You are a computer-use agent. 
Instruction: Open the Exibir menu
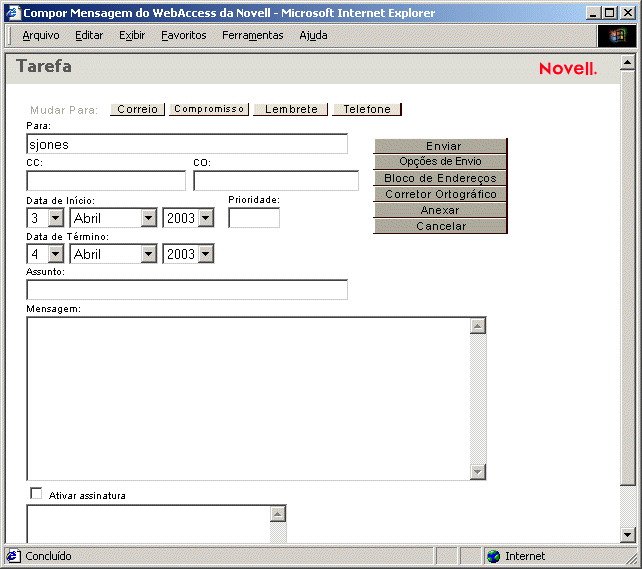click(x=132, y=36)
